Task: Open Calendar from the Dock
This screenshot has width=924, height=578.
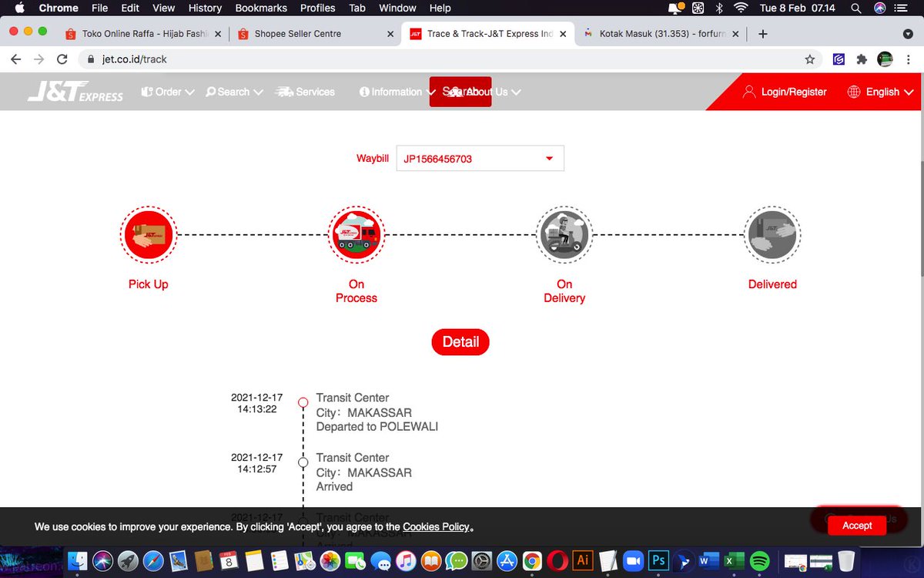Action: [229, 560]
